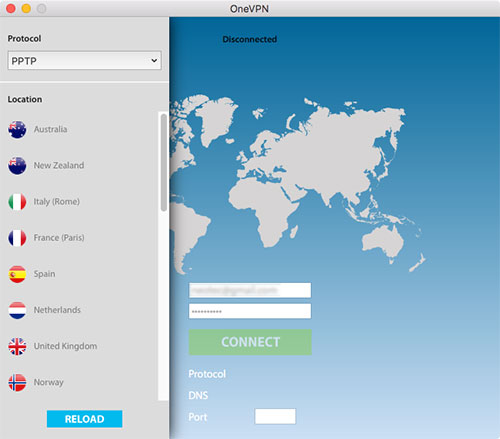Click the RELOAD button
500x439 pixels.
(x=85, y=419)
